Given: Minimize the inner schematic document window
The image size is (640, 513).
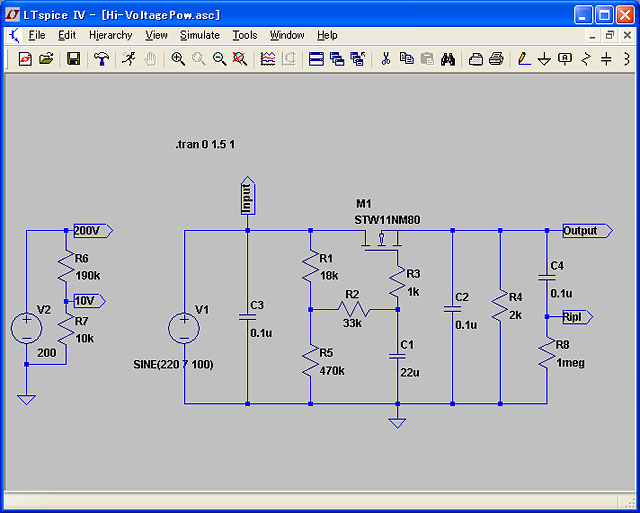Looking at the screenshot, I should click(593, 36).
